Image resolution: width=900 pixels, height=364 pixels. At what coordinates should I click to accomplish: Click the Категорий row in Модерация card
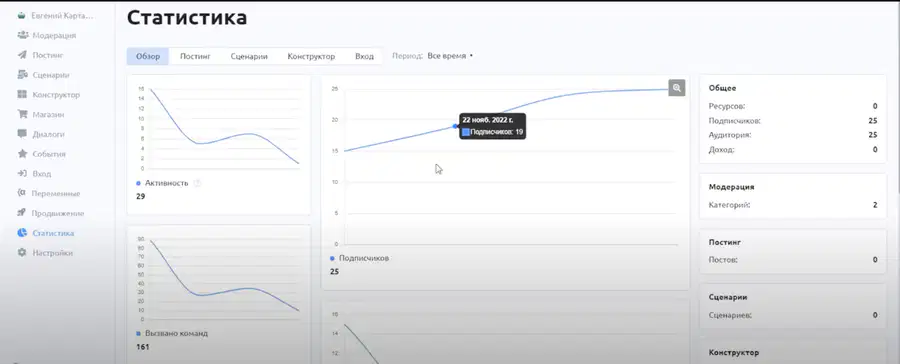pyautogui.click(x=793, y=204)
